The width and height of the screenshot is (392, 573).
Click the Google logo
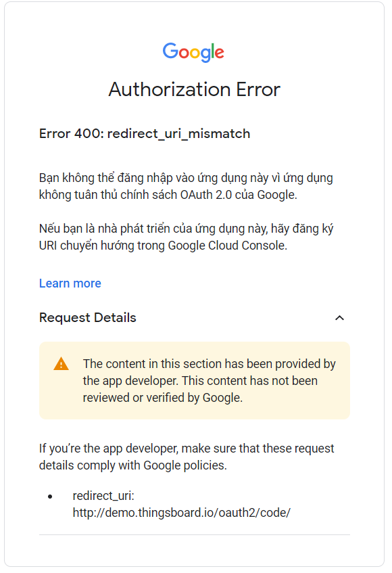click(x=194, y=52)
